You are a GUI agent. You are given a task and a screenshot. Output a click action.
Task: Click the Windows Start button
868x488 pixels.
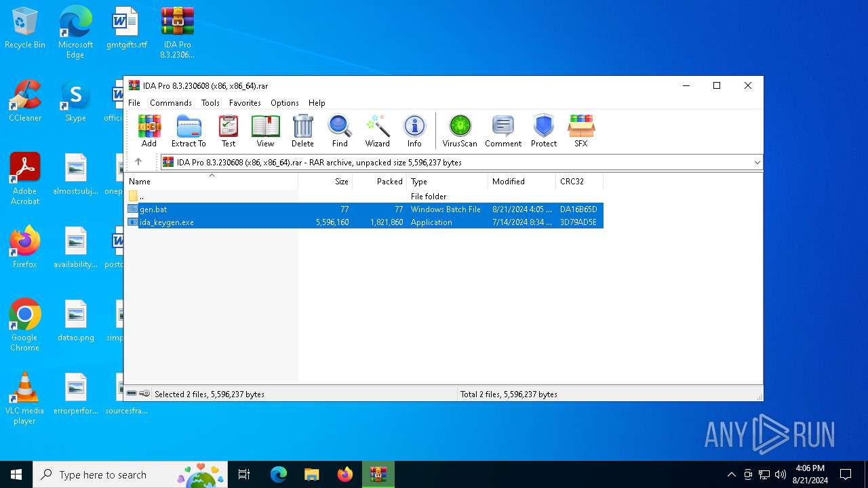click(x=16, y=474)
